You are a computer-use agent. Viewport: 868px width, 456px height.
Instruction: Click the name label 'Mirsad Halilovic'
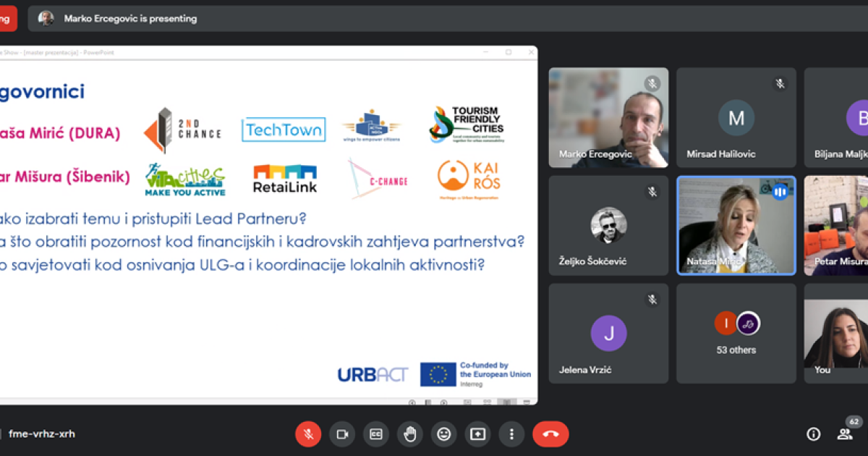click(x=720, y=154)
